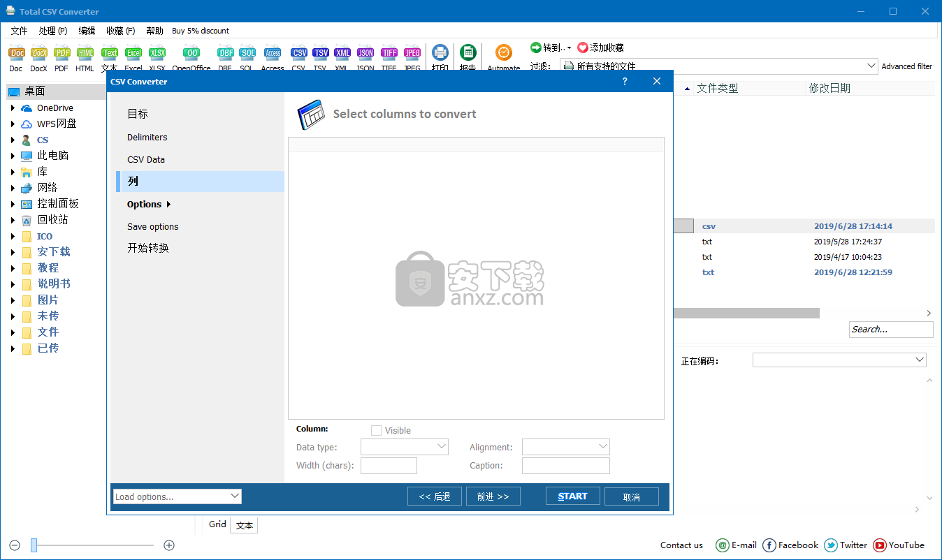Image resolution: width=942 pixels, height=560 pixels.
Task: Click the file list horizontal scrollbar
Action: coord(746,314)
